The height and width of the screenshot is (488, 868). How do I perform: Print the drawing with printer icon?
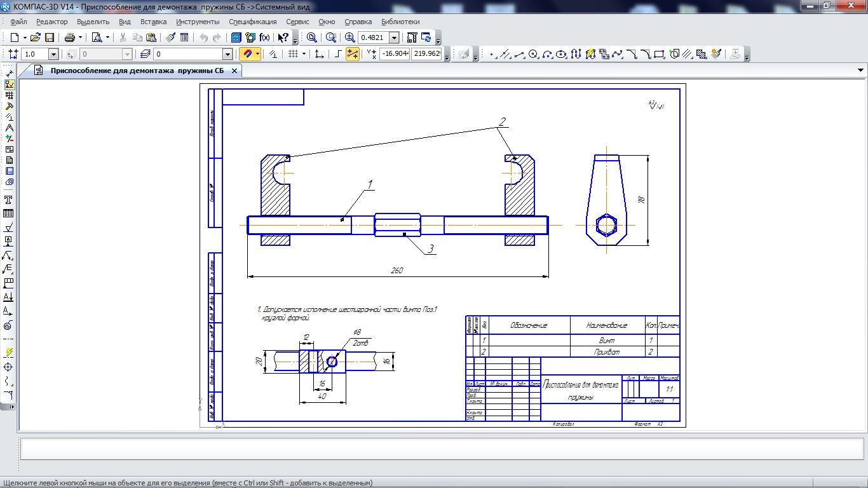pyautogui.click(x=69, y=37)
